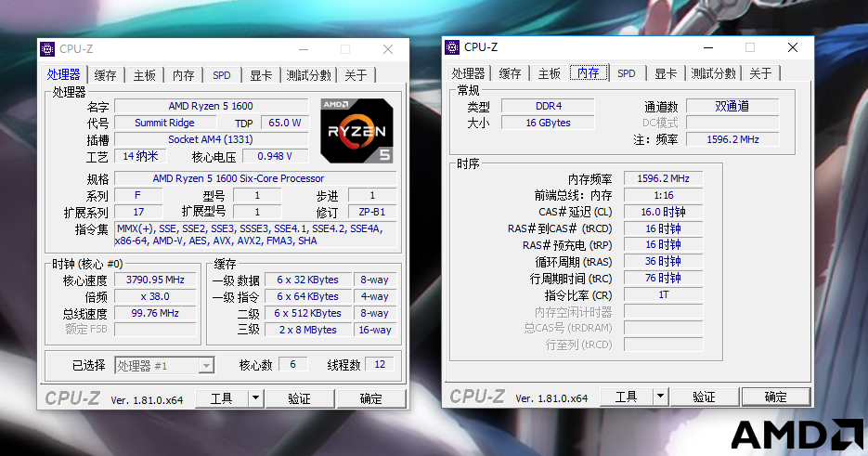Click the 验证 button in right CPU-Z window
Viewport: 868px width, 456px height.
click(704, 397)
